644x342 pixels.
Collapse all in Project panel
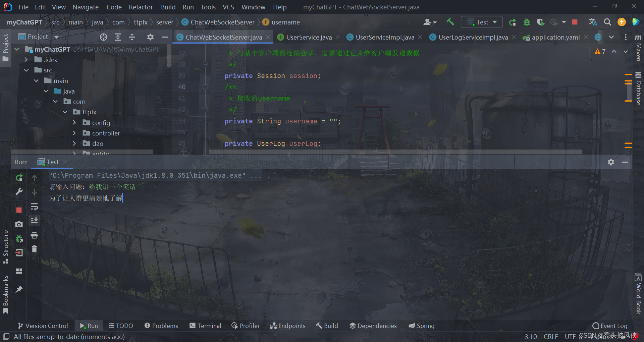(x=132, y=37)
